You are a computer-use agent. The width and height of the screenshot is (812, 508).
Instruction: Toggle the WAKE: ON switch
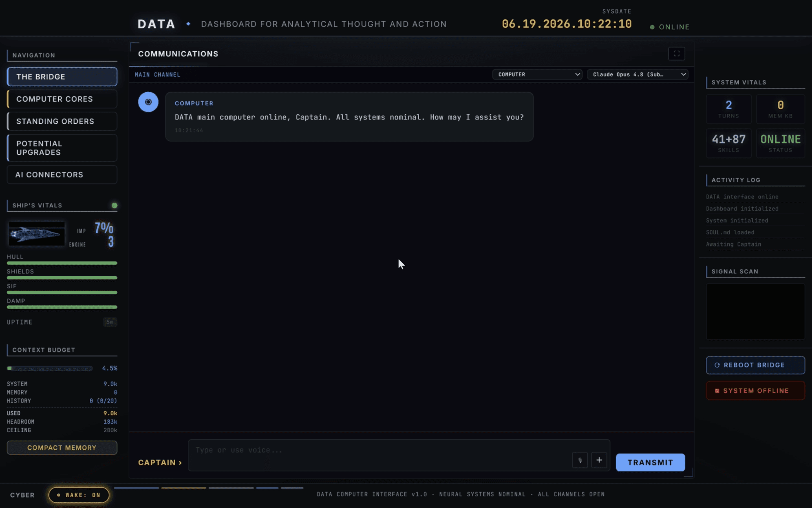pos(79,495)
